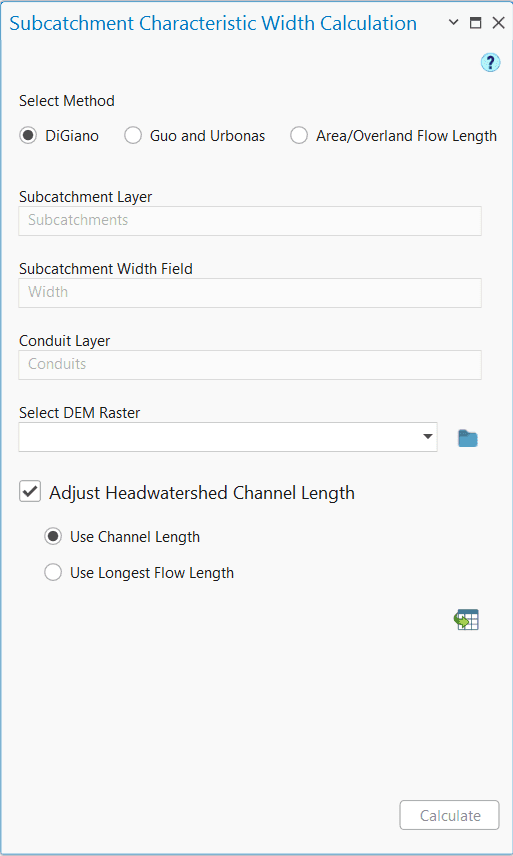Click the Calculate button

click(x=450, y=816)
